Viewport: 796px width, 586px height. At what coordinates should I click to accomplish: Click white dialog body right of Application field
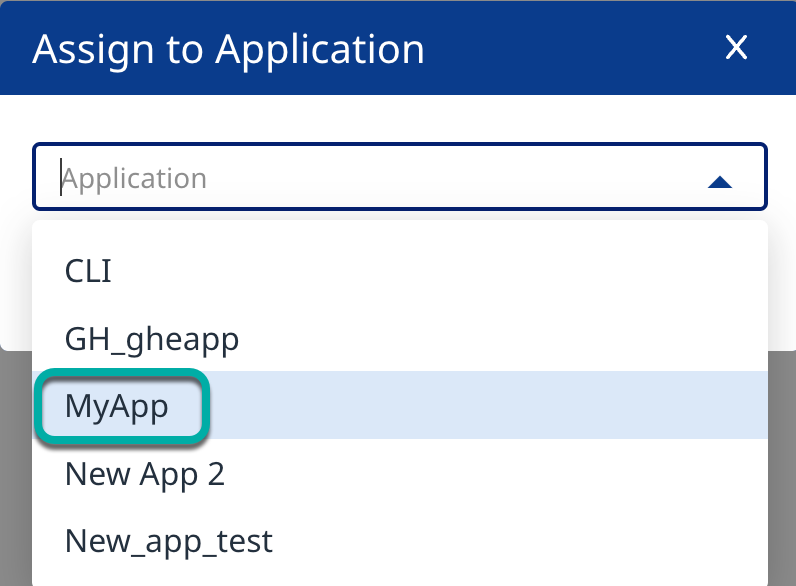coord(781,178)
